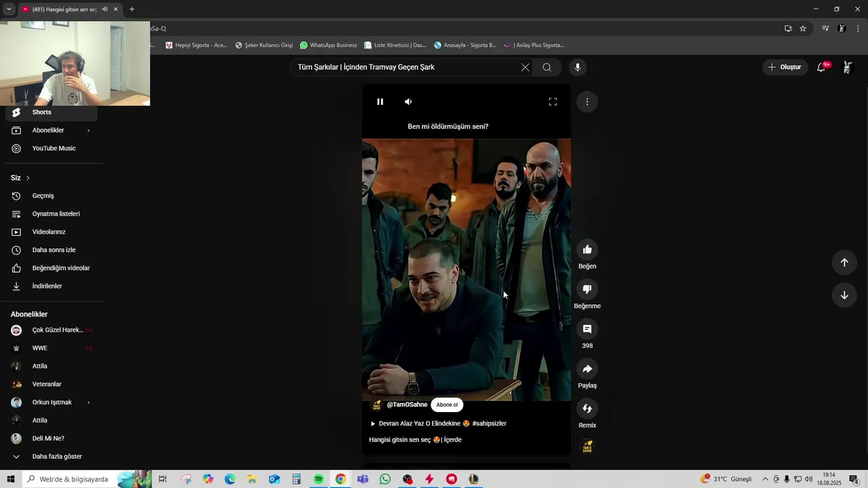Expand the Siz section chevron

point(28,178)
